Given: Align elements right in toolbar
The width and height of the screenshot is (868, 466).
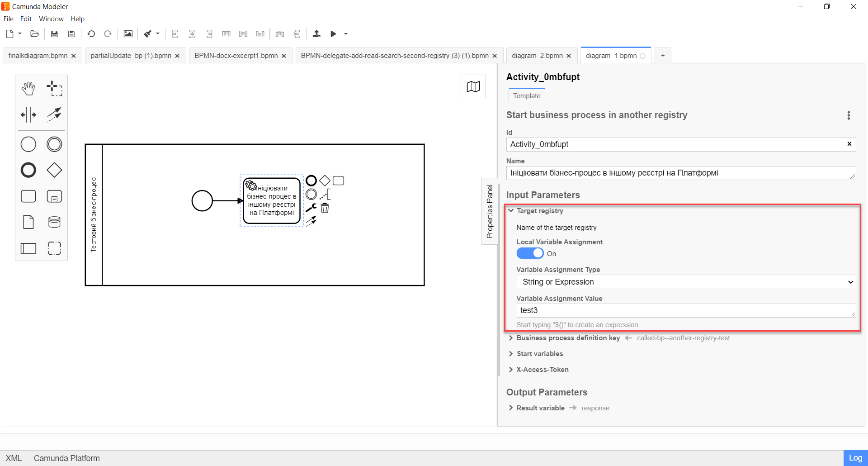Looking at the screenshot, I should click(x=209, y=34).
